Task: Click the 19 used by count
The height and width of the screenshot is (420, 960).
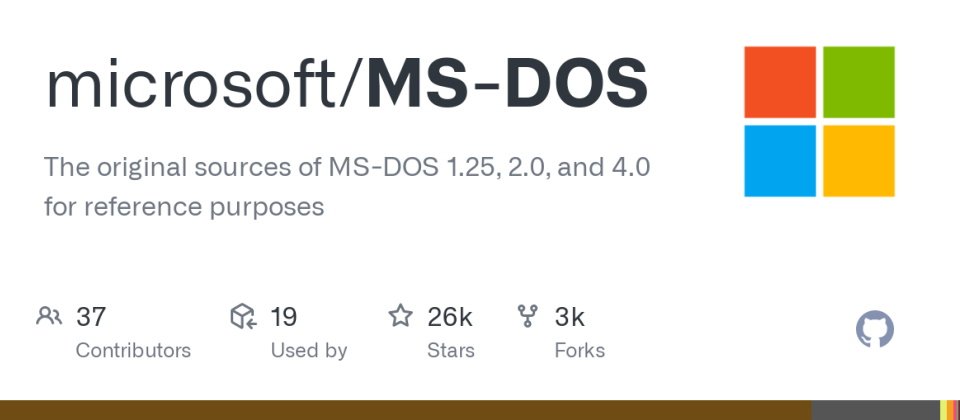Action: [283, 317]
